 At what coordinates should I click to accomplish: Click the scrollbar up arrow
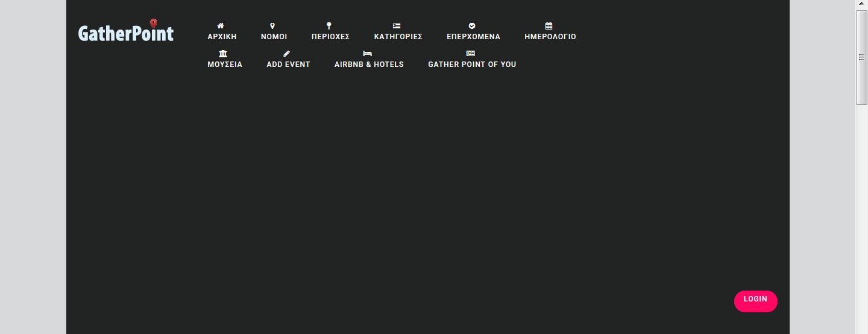pos(861,5)
